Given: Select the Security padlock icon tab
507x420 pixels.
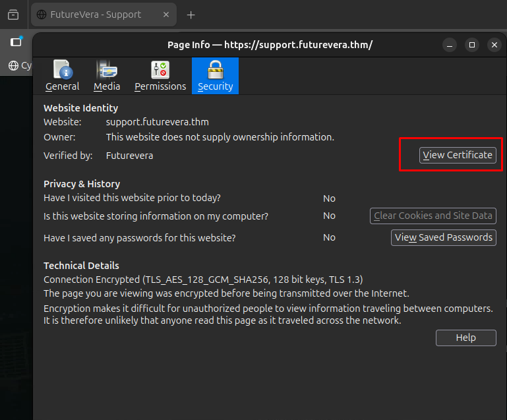Looking at the screenshot, I should pos(215,75).
